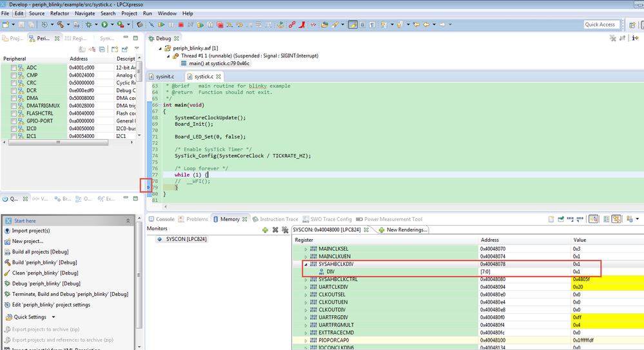Check the ADC peripheral checkbox
The image size is (644, 350).
coord(14,68)
